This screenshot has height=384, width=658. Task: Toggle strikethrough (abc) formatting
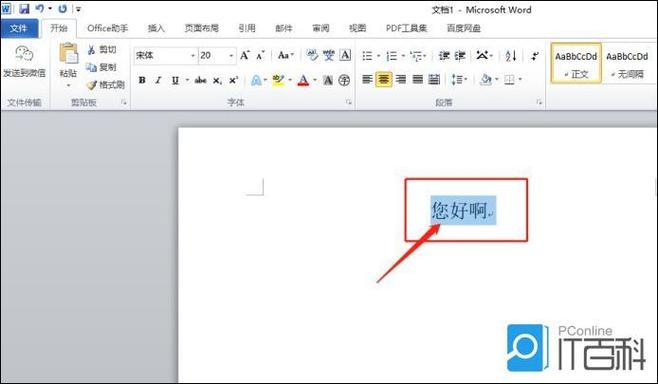tap(200, 80)
